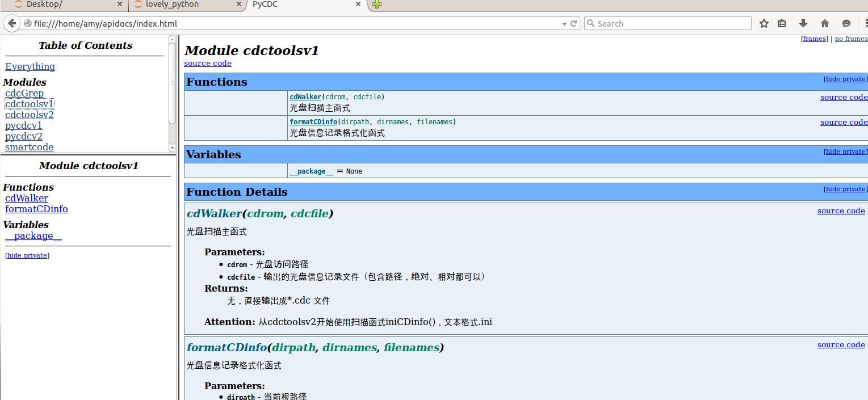
Task: Open a new tab with the plus icon
Action: 376,5
